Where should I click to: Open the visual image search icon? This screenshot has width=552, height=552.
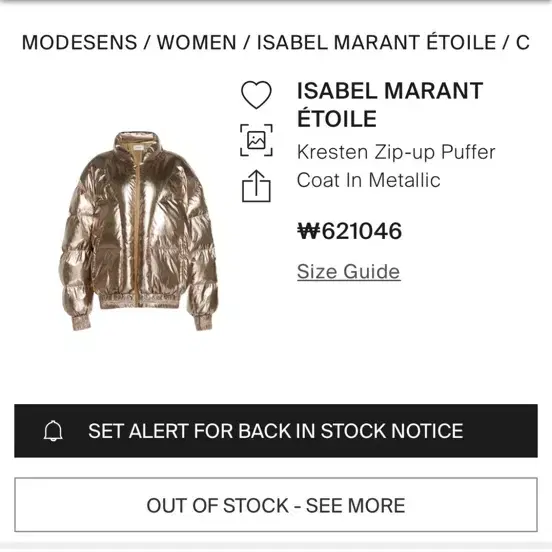(256, 140)
